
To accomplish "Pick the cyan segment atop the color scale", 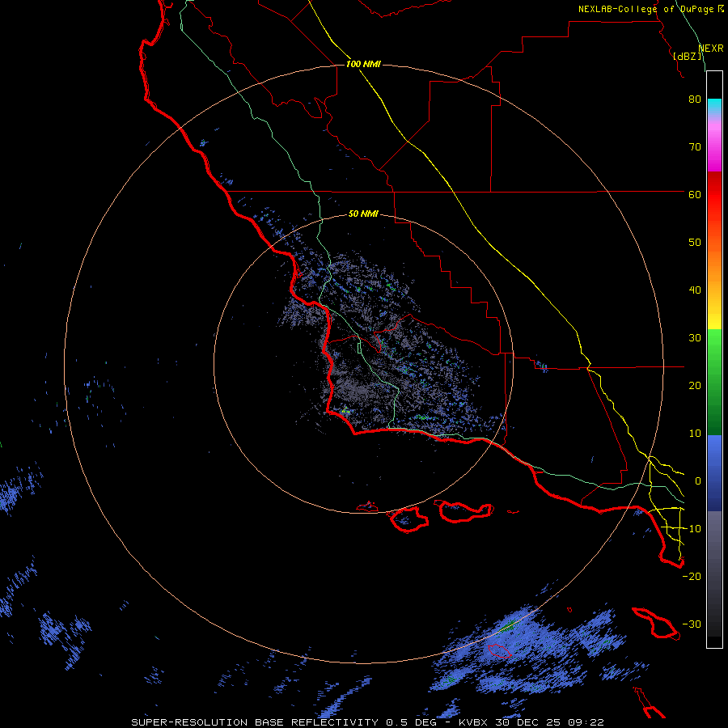I will (714, 107).
